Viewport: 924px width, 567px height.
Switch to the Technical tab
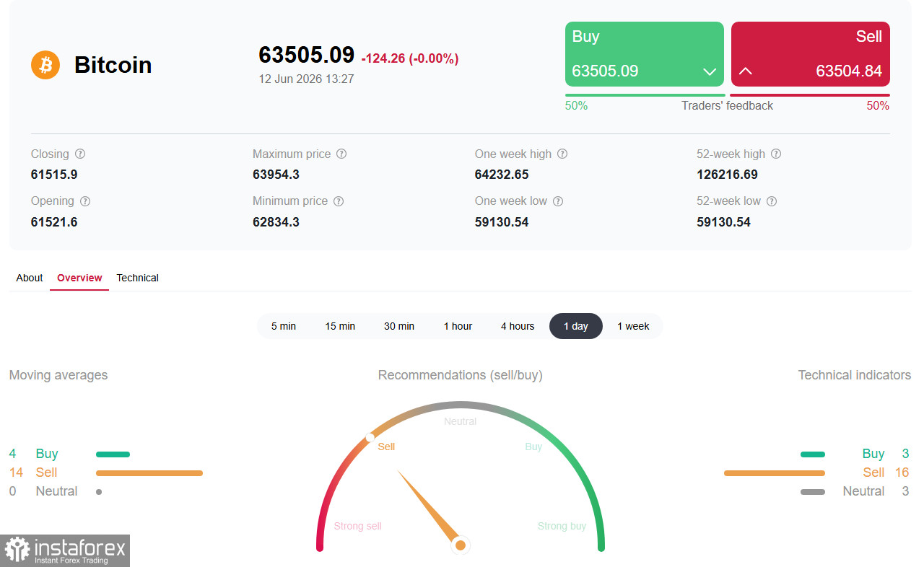point(137,278)
